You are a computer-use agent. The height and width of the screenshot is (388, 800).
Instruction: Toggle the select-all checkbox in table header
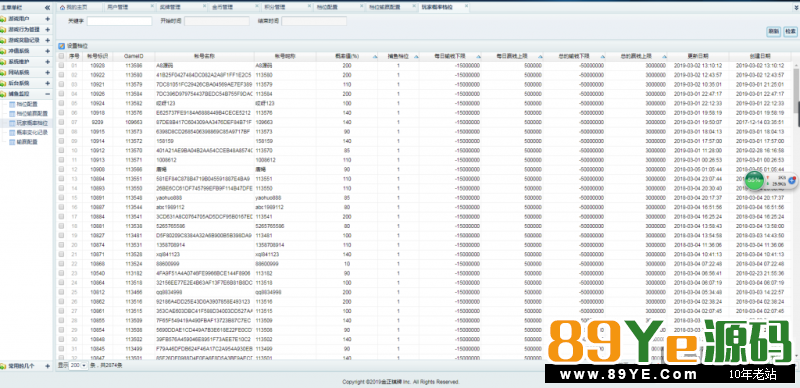(61, 56)
